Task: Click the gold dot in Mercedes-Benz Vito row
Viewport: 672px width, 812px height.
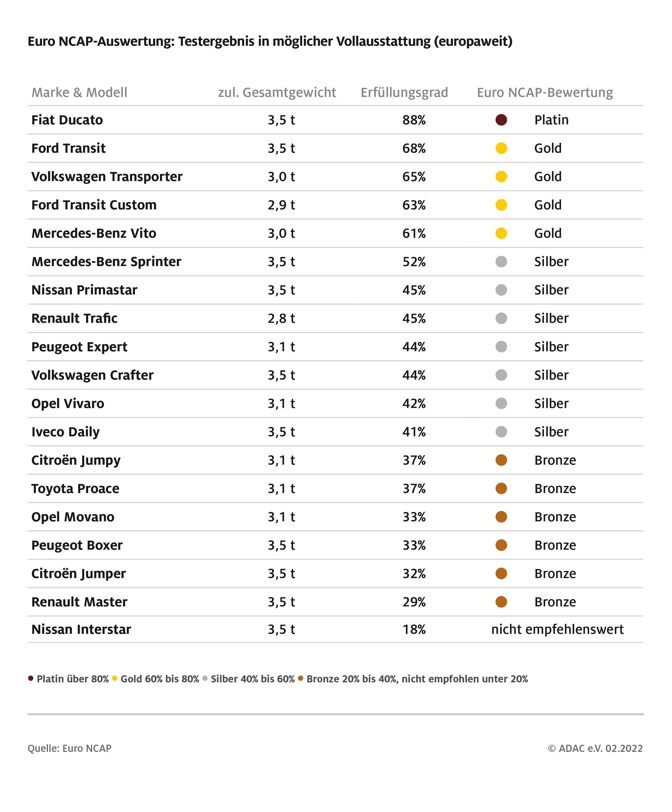Action: click(501, 233)
